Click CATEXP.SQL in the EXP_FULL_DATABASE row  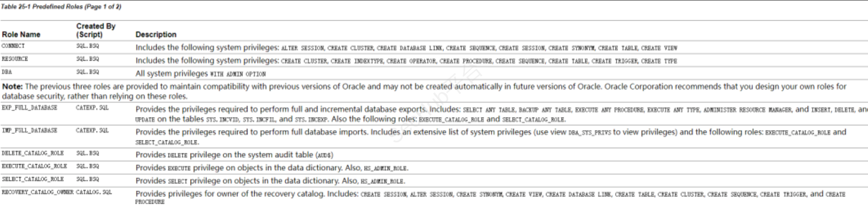92,108
